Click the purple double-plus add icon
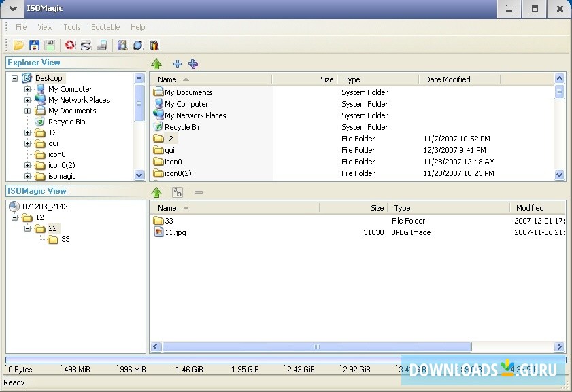Screen dimensions: 572x392 (193, 64)
